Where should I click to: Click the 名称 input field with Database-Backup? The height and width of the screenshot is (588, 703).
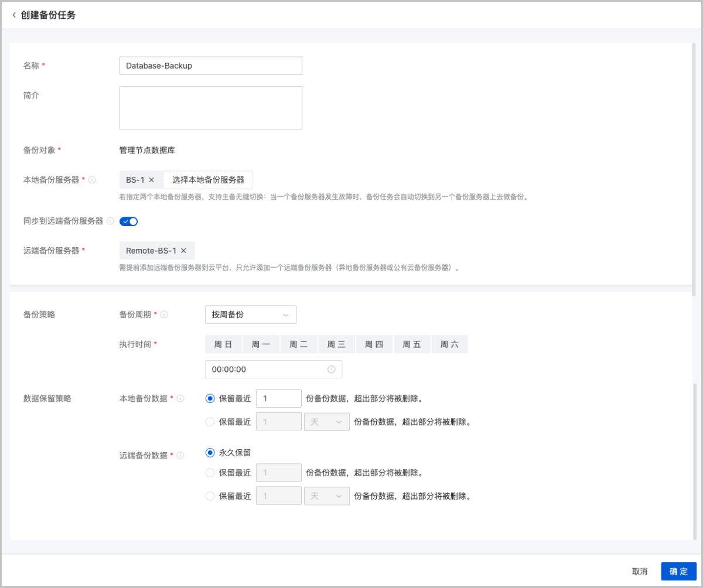210,66
